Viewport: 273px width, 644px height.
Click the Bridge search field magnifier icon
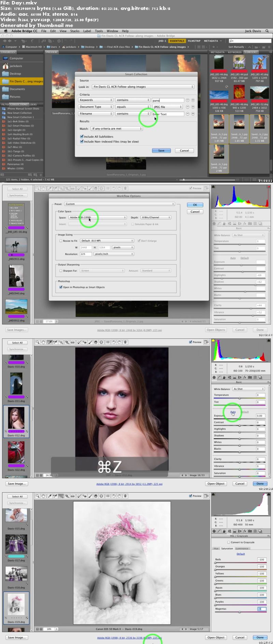[232, 41]
